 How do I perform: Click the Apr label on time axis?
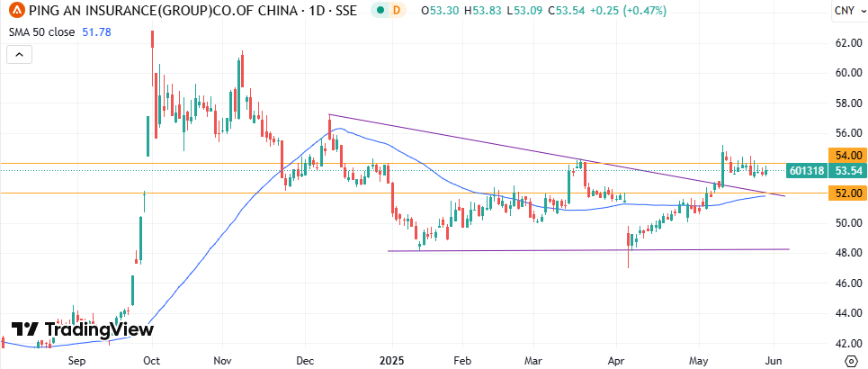pyautogui.click(x=615, y=361)
